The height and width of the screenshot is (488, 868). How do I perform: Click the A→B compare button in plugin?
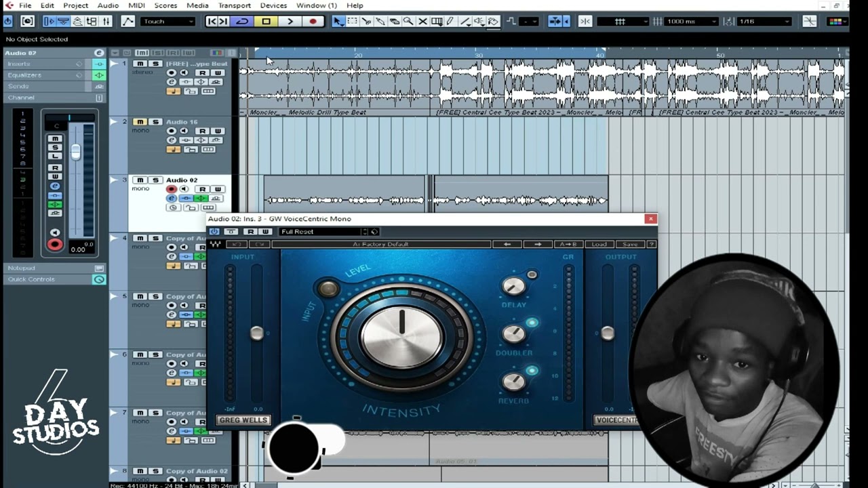[x=567, y=245]
